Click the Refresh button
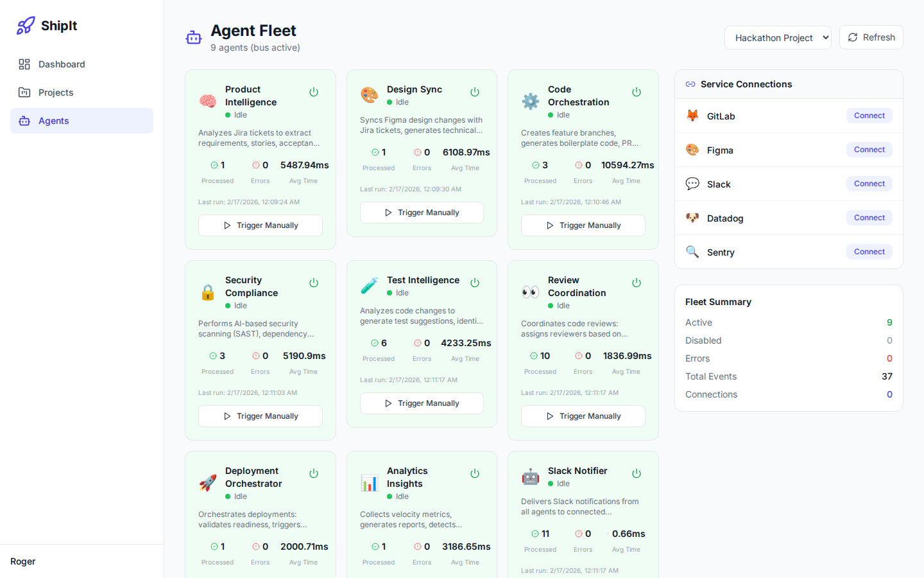Viewport: 924px width, 578px height. 871,37
